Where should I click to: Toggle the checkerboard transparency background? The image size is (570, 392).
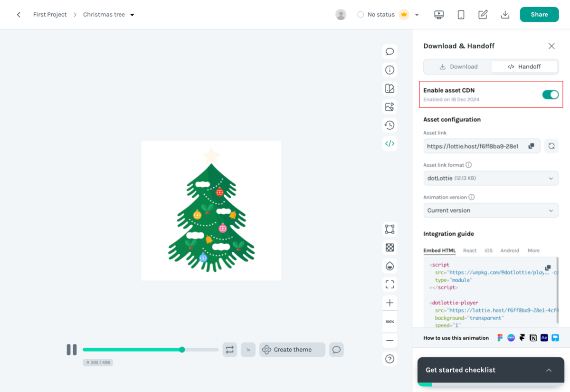coord(389,247)
